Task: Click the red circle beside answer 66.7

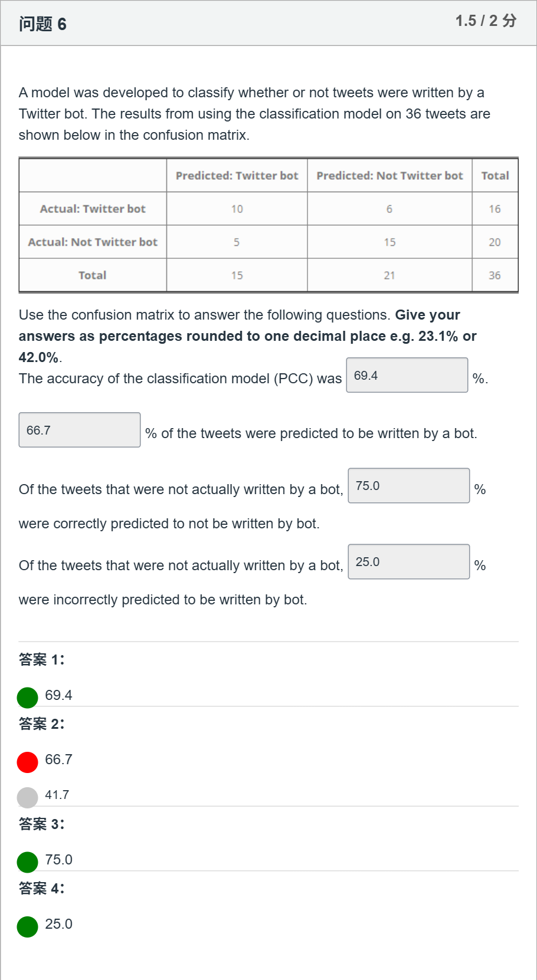Action: (x=28, y=762)
